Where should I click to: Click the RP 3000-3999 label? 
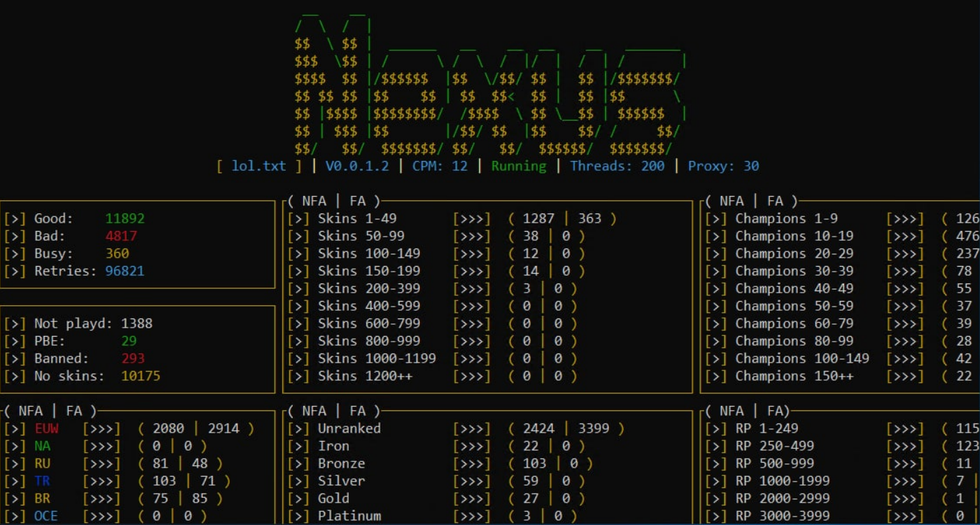[x=782, y=516]
